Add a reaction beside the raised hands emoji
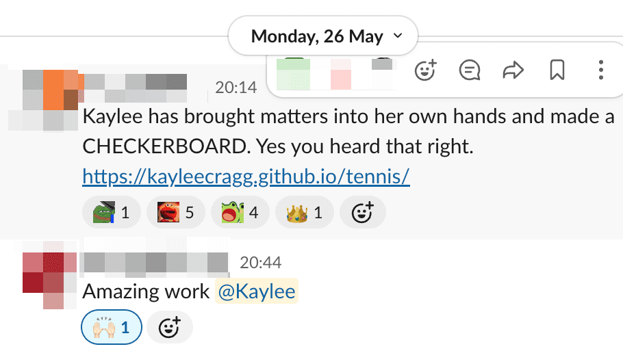The image size is (623, 364). point(170,328)
